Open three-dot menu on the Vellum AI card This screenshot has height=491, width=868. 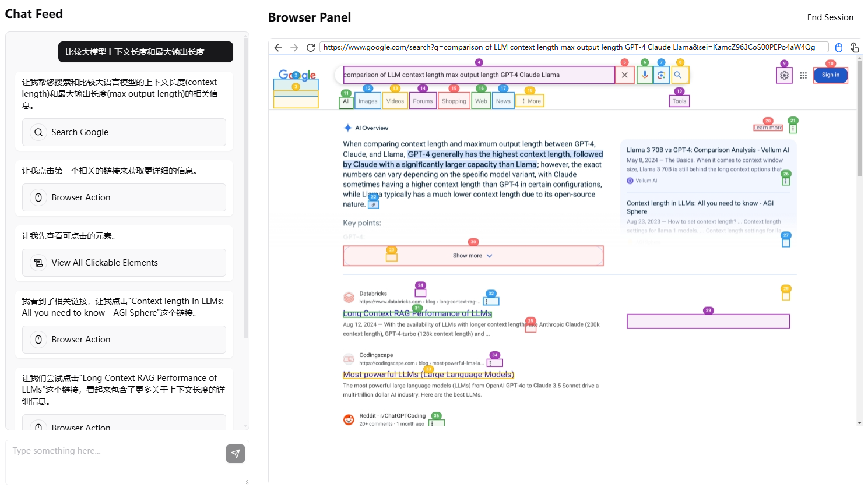(x=786, y=181)
